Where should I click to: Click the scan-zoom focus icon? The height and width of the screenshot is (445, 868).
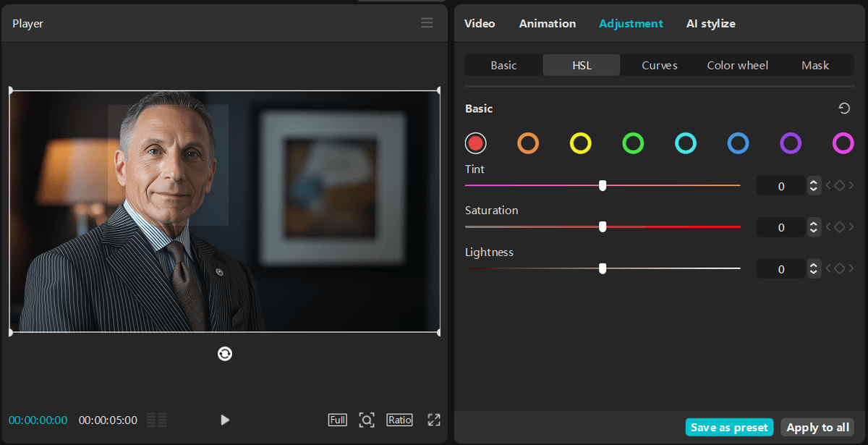coord(367,420)
